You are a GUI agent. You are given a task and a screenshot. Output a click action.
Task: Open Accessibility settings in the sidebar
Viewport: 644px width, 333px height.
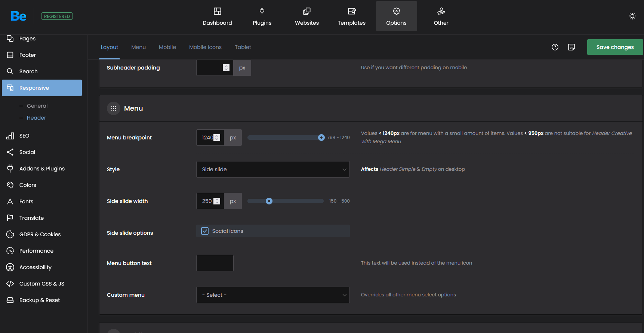coord(42,267)
